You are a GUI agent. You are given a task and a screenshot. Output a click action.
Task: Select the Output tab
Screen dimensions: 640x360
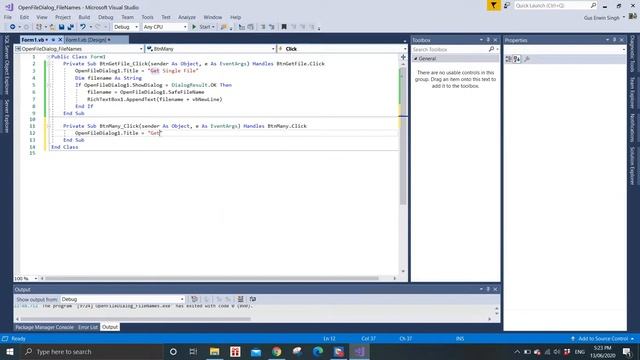click(110, 327)
